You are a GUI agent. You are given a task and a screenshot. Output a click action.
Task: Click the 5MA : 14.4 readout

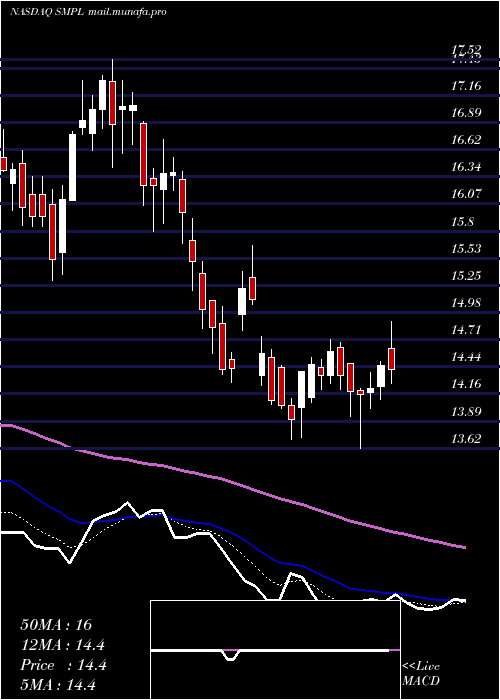59,684
